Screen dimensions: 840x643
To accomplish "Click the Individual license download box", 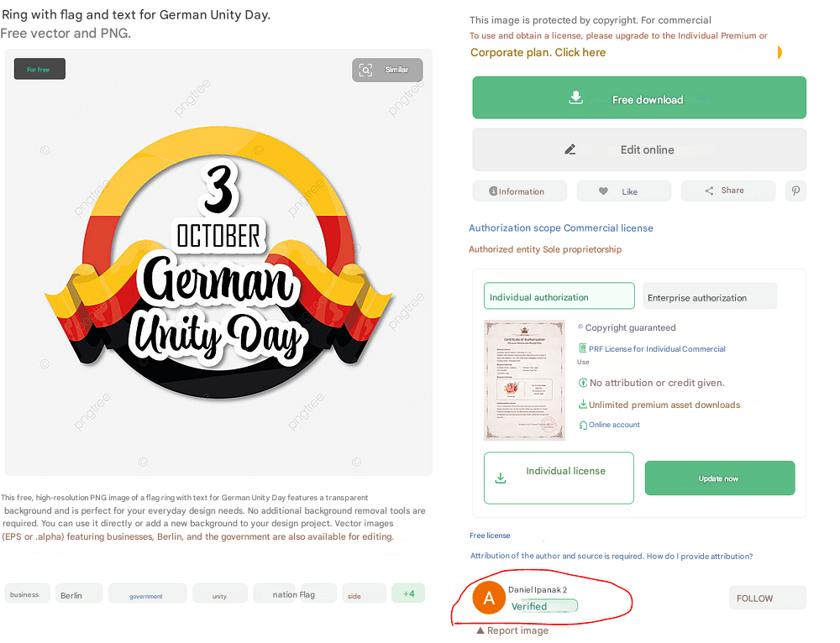I will click(558, 478).
